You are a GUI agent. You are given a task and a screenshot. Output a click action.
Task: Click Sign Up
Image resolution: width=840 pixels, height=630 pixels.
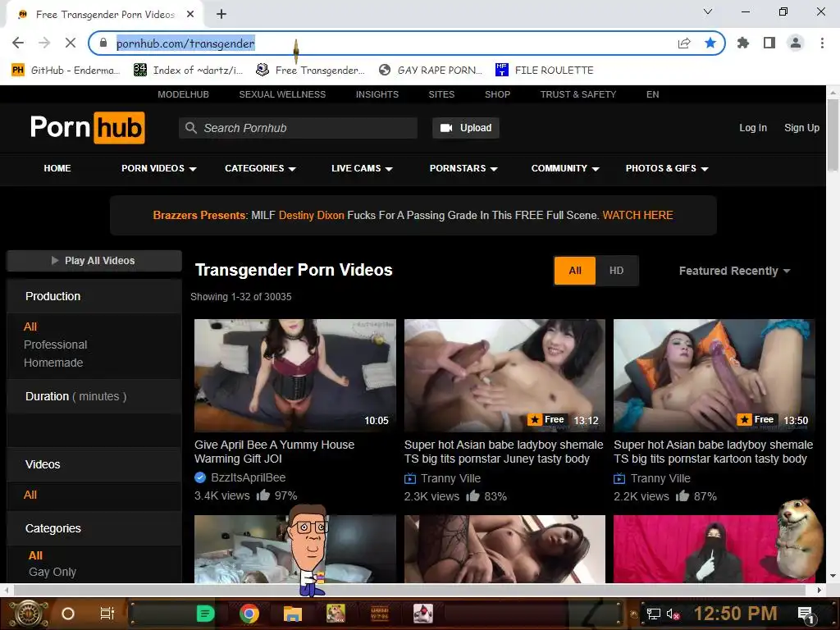[x=801, y=128]
